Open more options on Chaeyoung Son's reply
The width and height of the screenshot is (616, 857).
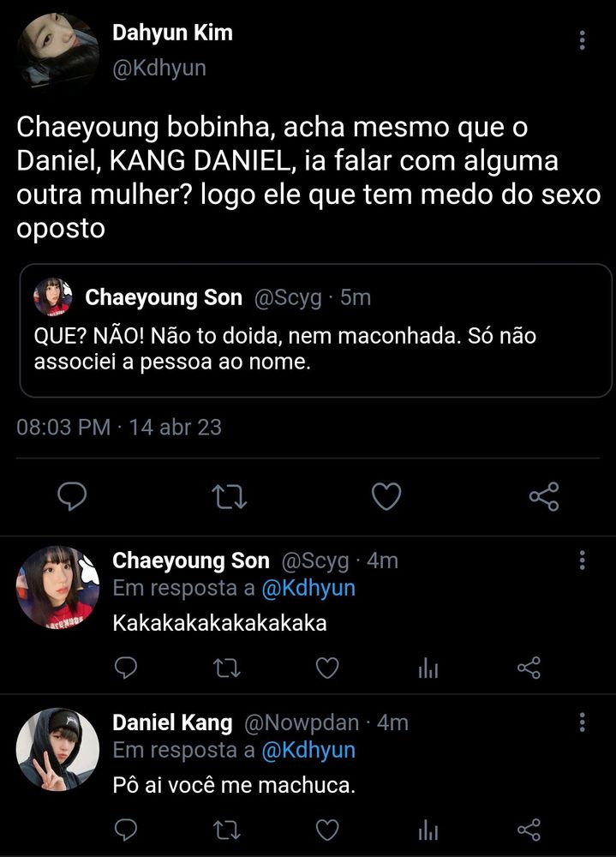tap(583, 561)
